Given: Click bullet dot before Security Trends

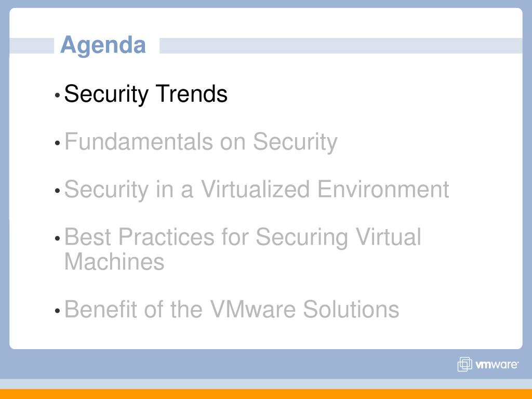Looking at the screenshot, I should [57, 96].
